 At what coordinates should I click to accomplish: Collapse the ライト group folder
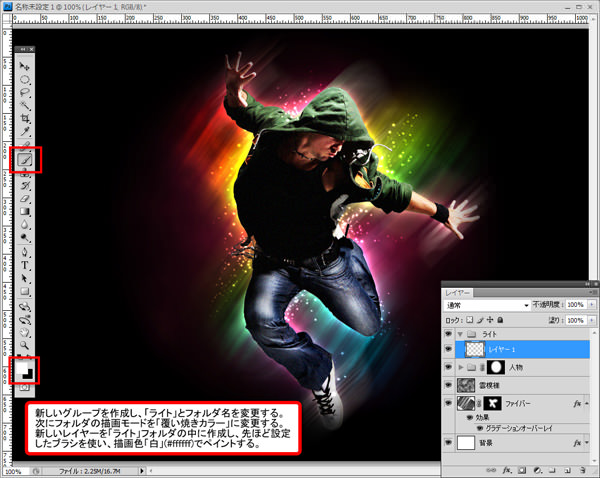pyautogui.click(x=460, y=334)
